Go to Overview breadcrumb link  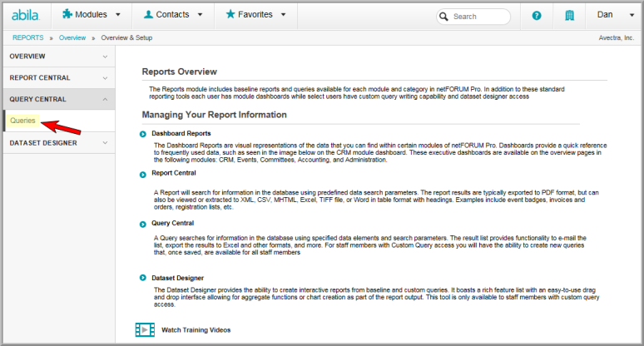72,37
